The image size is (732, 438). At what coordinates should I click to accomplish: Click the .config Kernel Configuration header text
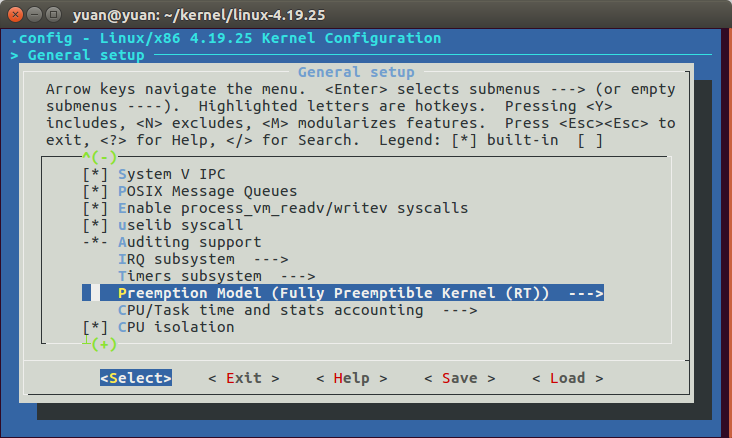(x=225, y=38)
